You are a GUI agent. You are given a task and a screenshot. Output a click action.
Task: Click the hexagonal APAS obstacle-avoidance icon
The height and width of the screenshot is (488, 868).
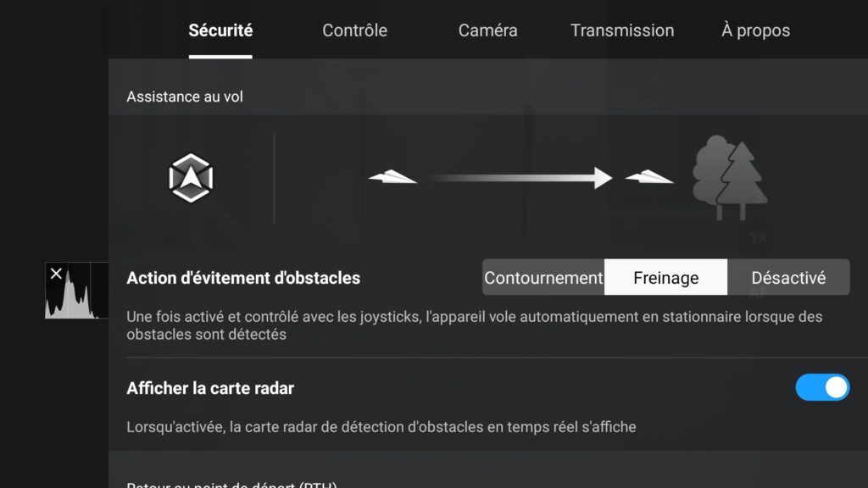click(x=191, y=178)
